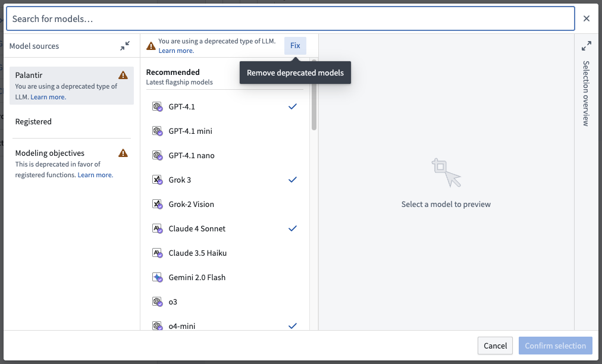Close the model search dialog
The height and width of the screenshot is (364, 602).
point(587,18)
